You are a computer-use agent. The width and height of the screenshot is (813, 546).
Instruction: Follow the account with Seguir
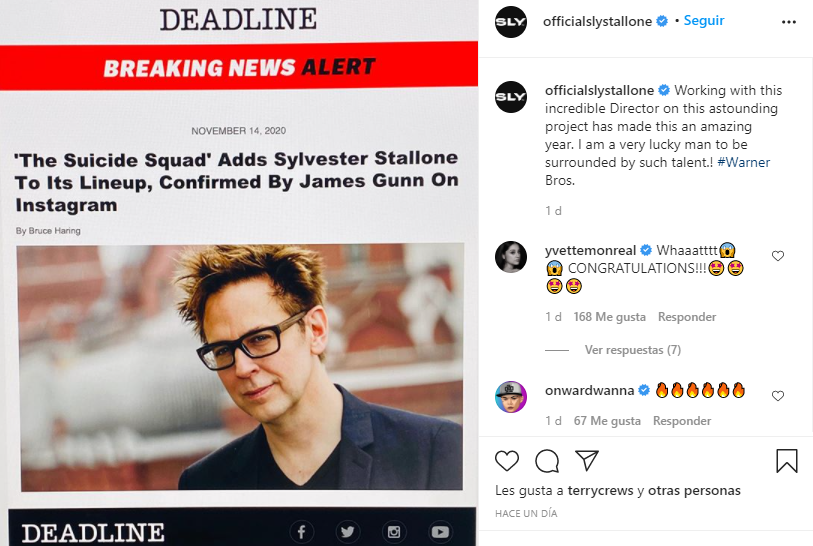point(704,21)
